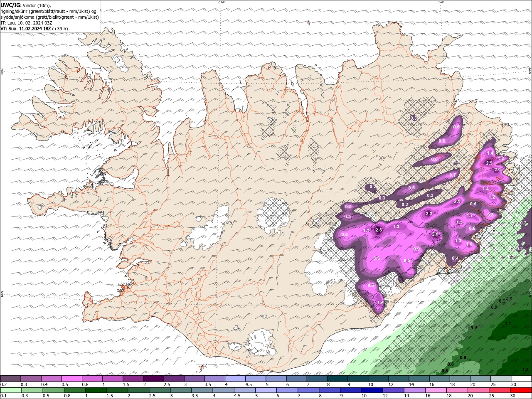Screen dimensions: 532x399
Task: Select bright red rain swatch after the 30 label
Action: coord(521,390)
